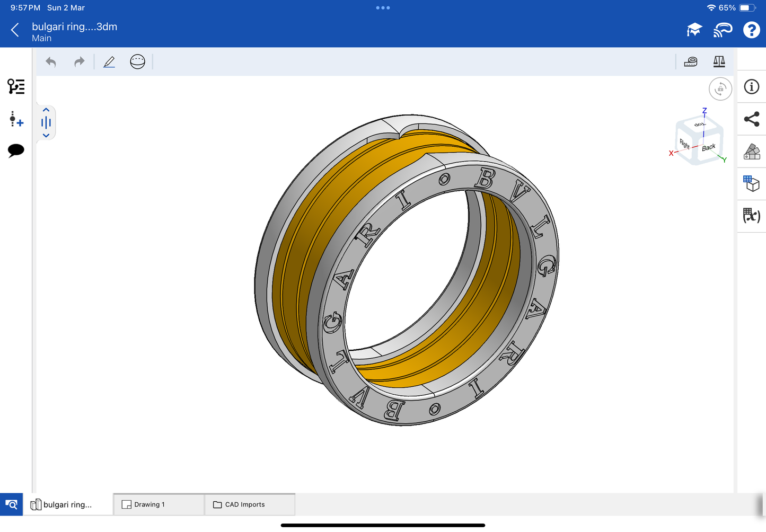This screenshot has width=766, height=532.
Task: Redo the last undone action
Action: point(80,62)
